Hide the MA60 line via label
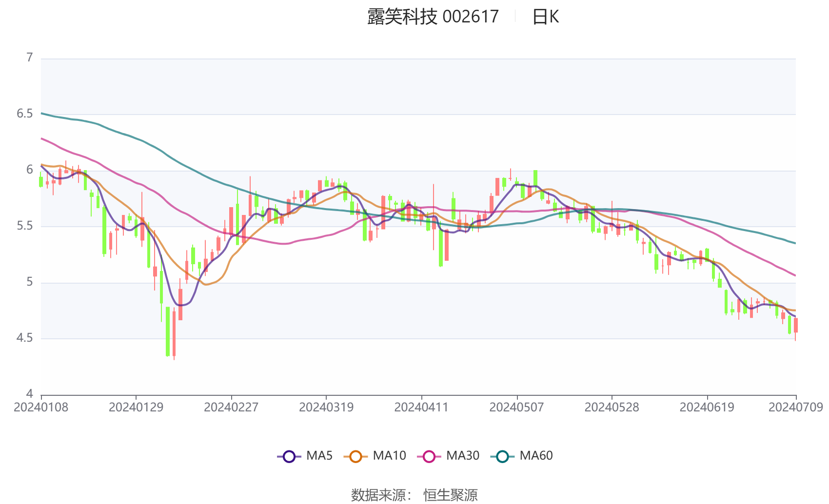 click(536, 456)
